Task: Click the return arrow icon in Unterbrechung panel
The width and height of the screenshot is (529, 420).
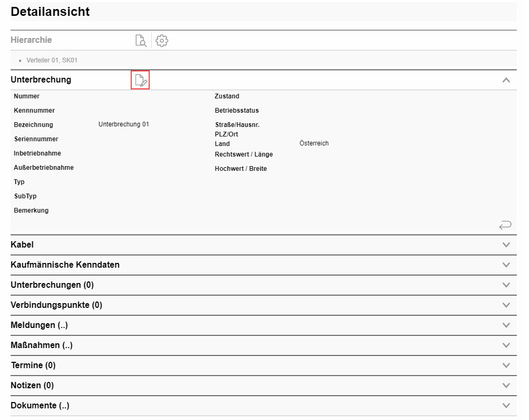Action: (505, 225)
